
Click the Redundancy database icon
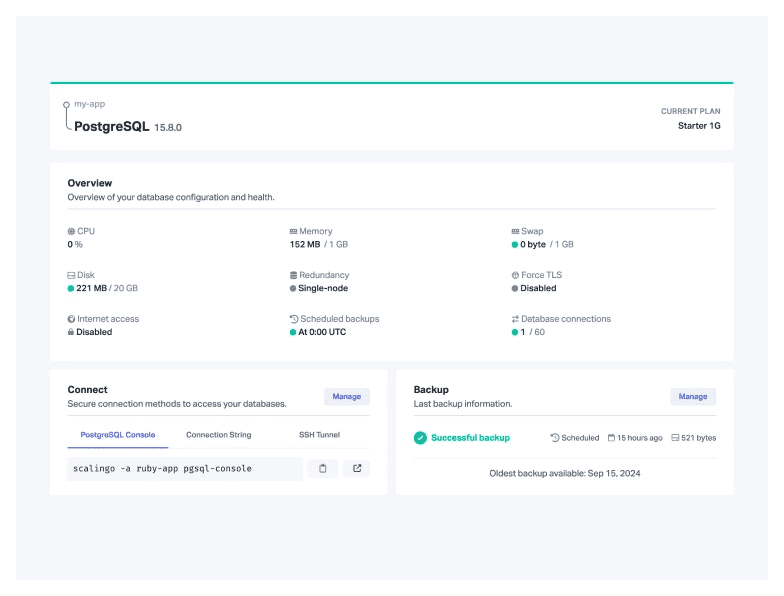click(x=294, y=275)
